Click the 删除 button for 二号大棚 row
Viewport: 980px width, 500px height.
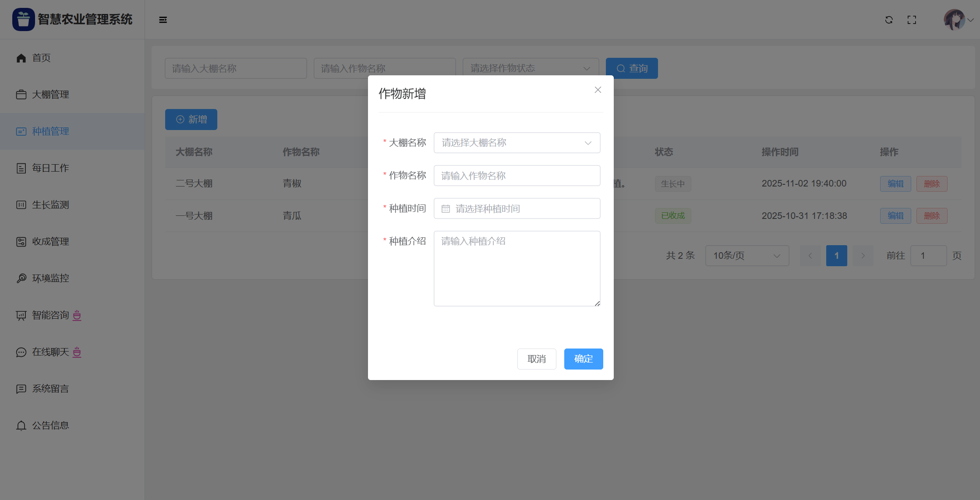pyautogui.click(x=932, y=184)
